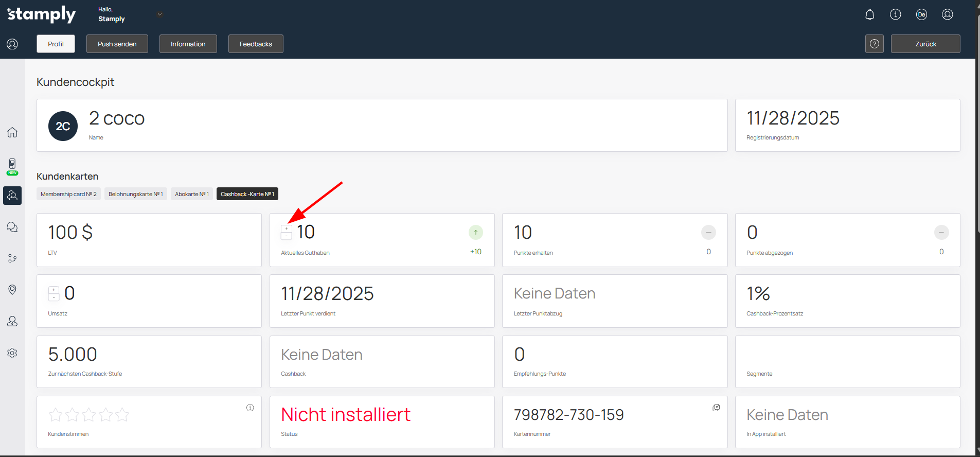Click the info icon in top bar
This screenshot has width=980, height=457.
tap(895, 14)
